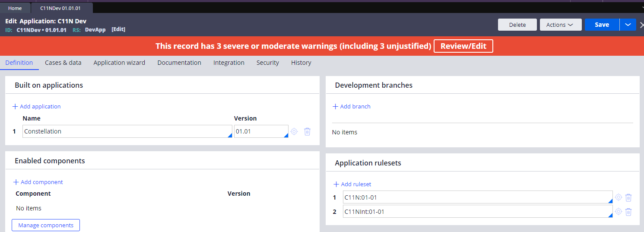Image resolution: width=644 pixels, height=232 pixels.
Task: Click the Add application plus link
Action: pyautogui.click(x=37, y=106)
